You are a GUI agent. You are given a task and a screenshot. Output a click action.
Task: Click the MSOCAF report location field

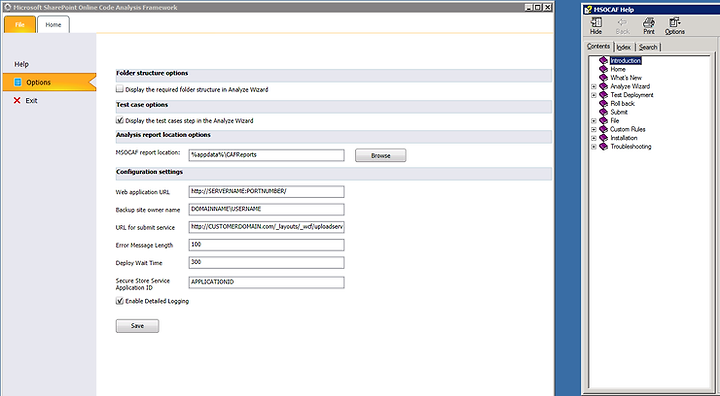coord(266,155)
